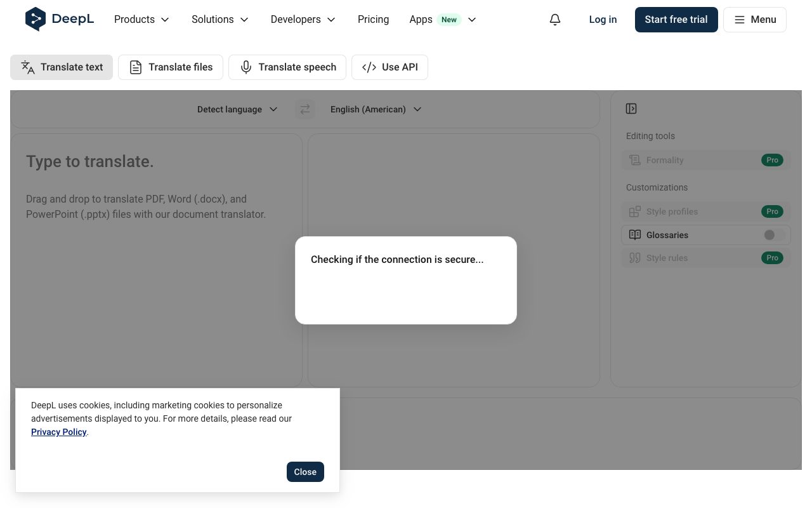Open the Use API tab
Screen dimensions: 812x508
390,67
